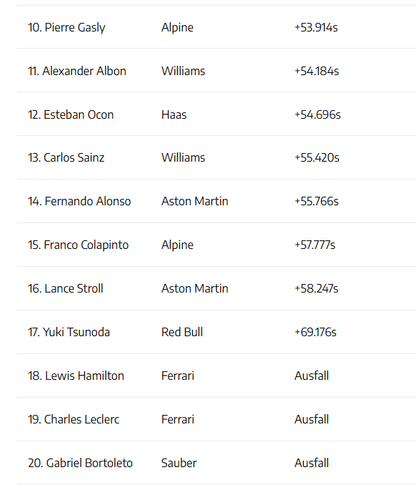Select Bortoleto's Sauber team cell
This screenshot has height=500, width=418.
179,463
